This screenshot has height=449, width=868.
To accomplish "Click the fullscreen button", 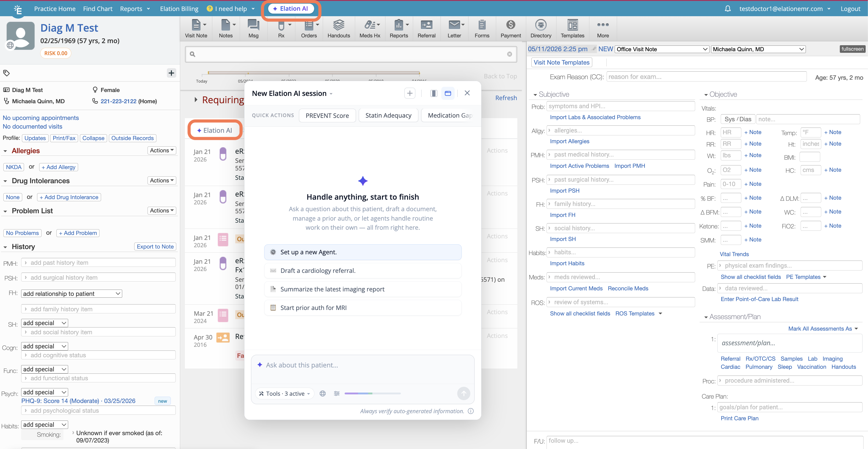I will (x=852, y=49).
